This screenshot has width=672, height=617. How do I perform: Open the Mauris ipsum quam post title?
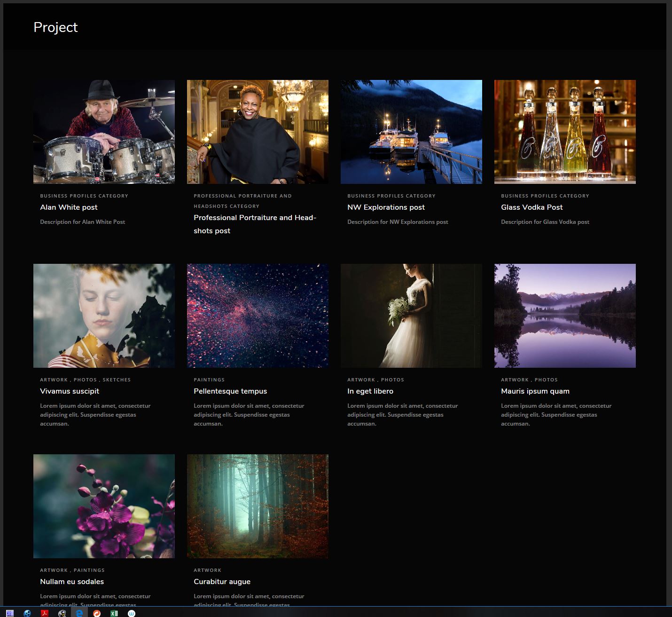[535, 391]
